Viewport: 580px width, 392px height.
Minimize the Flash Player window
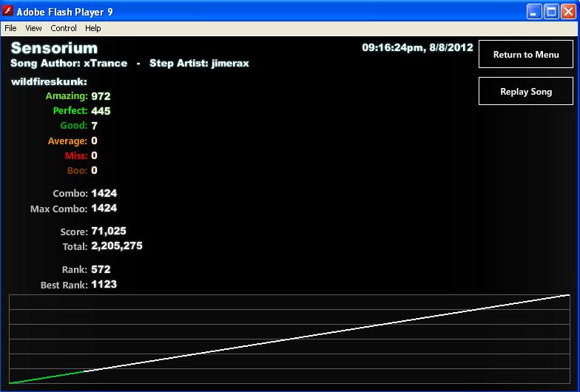pos(534,12)
